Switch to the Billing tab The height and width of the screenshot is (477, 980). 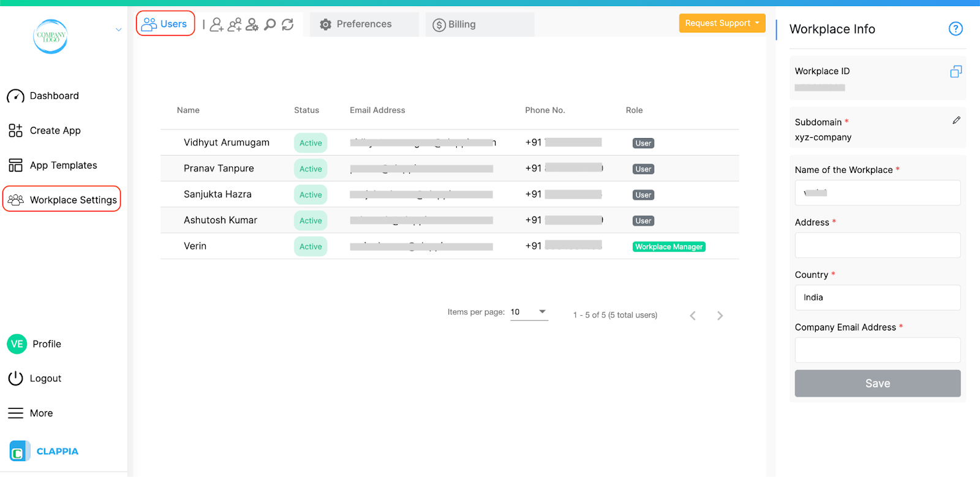480,25
